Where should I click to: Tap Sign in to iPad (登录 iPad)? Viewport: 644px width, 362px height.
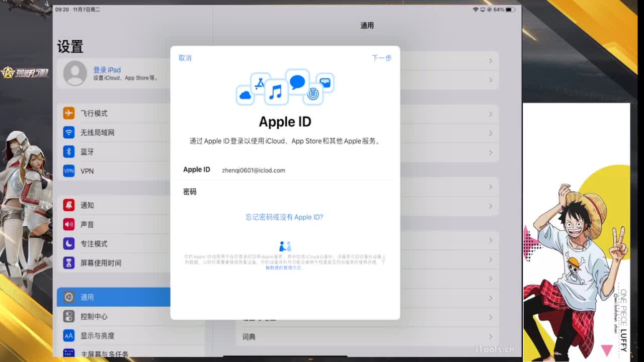[107, 70]
